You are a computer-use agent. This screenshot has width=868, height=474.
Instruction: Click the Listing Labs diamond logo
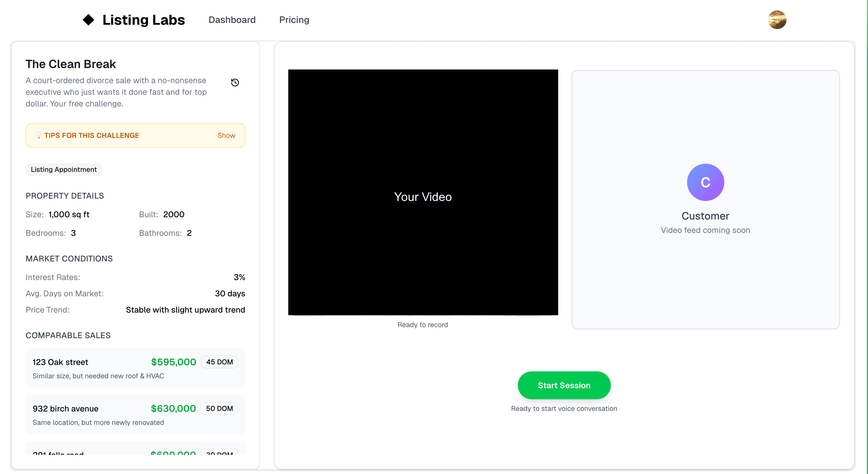(x=88, y=20)
